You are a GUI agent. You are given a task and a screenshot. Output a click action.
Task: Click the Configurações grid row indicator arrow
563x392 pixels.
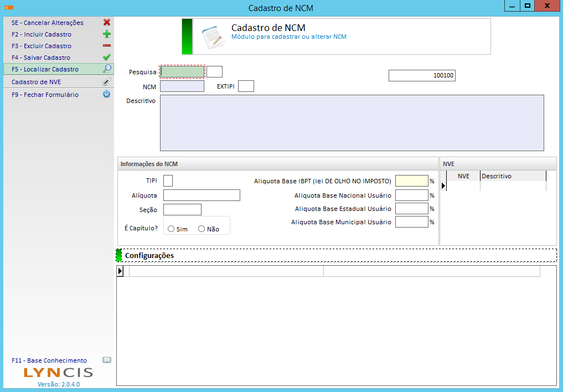tap(120, 271)
